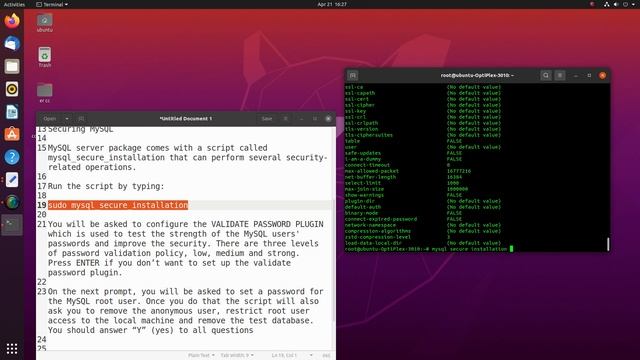The width and height of the screenshot is (640, 360).
Task: Open the clock calendar in top bar
Action: 332,4
